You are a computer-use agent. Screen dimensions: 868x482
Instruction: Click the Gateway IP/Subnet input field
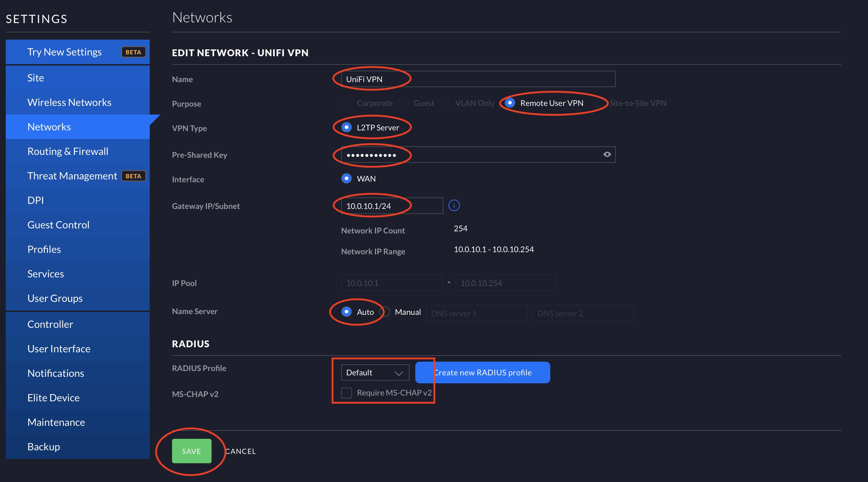coord(392,206)
